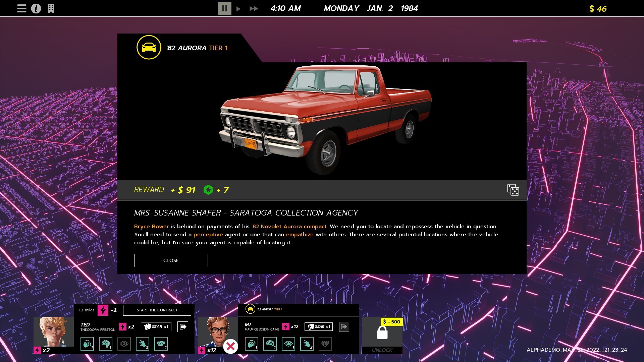Close the contract details dialog

[x=171, y=260]
